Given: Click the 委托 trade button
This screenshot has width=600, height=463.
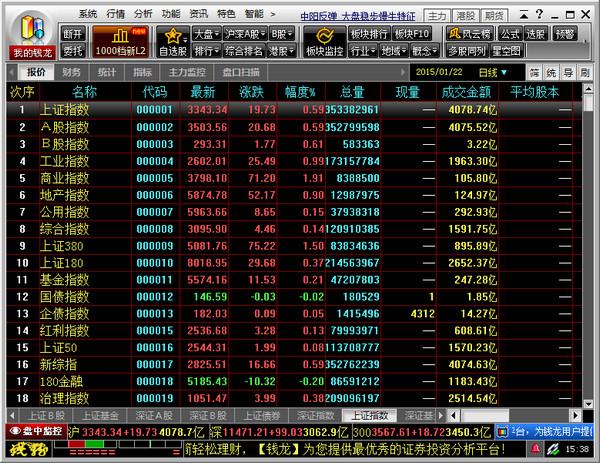Looking at the screenshot, I should click(x=73, y=51).
